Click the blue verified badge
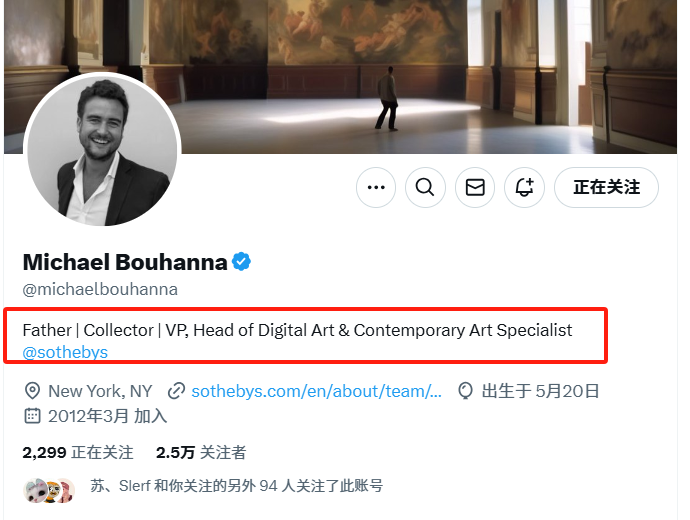This screenshot has height=520, width=690. (x=242, y=262)
